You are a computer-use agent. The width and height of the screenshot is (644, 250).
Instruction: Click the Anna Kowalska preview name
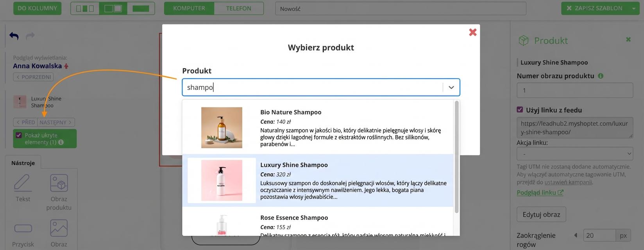pyautogui.click(x=38, y=66)
